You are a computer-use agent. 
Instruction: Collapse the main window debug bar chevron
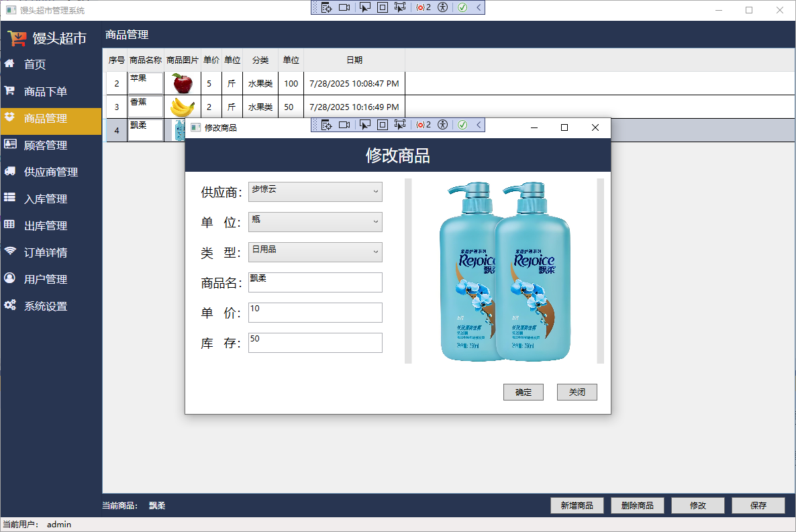[479, 7]
